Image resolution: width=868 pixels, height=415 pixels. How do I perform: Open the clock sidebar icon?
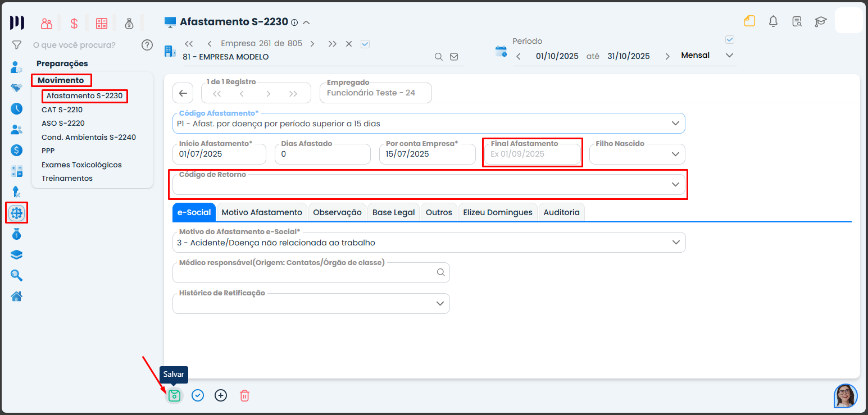tap(17, 109)
